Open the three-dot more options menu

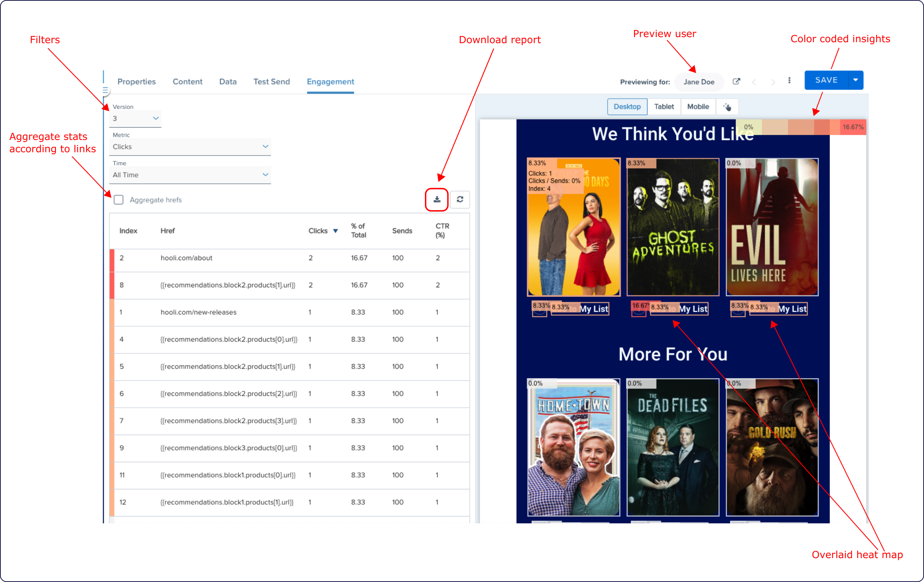(789, 81)
